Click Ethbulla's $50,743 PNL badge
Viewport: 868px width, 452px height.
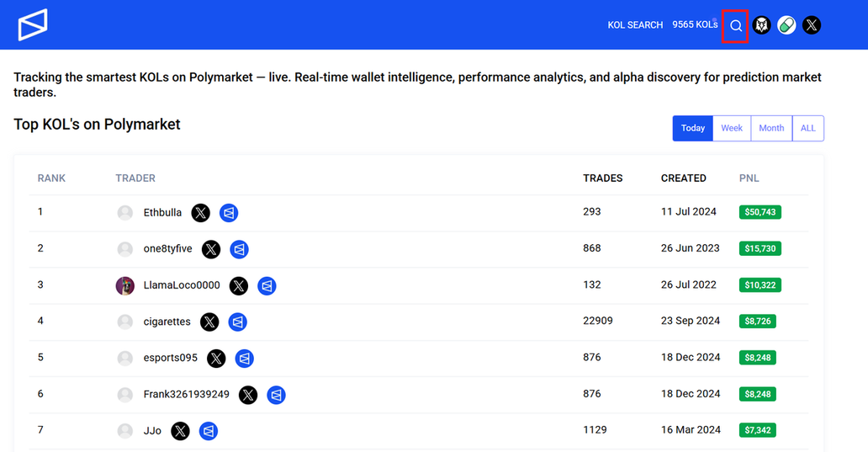click(x=759, y=212)
